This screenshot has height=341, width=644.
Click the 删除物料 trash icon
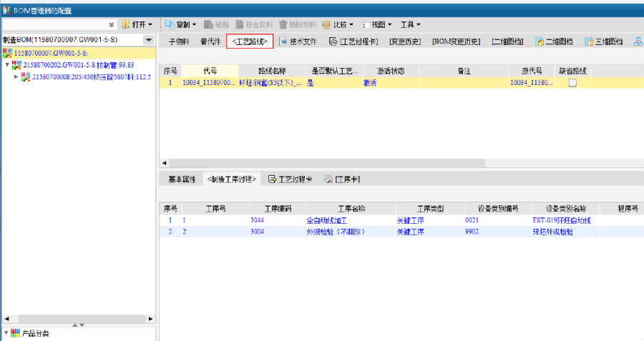point(283,24)
